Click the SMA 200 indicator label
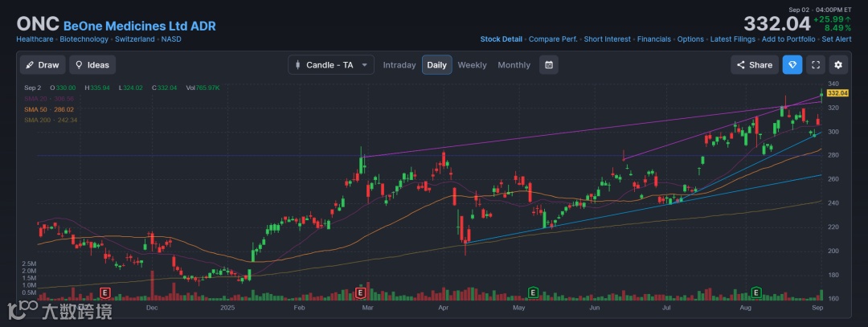Screen dimensions: 868x327 (x=51, y=120)
